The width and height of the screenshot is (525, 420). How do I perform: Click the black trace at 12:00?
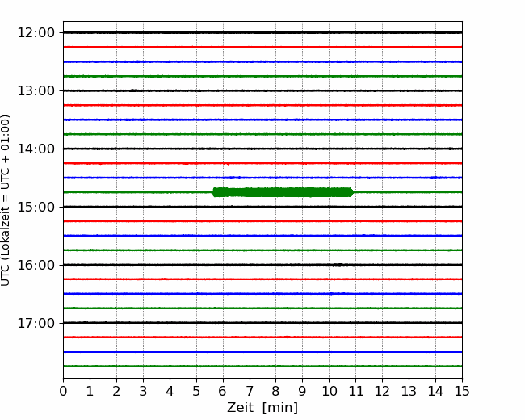262,32
